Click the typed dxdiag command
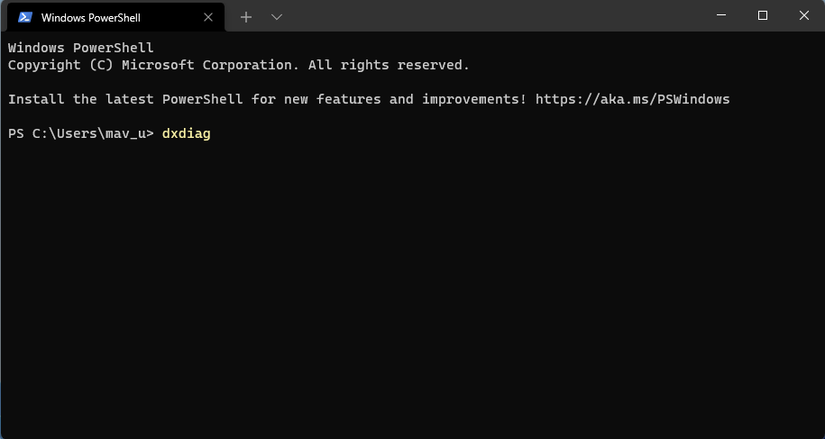The width and height of the screenshot is (825, 439). [x=186, y=133]
